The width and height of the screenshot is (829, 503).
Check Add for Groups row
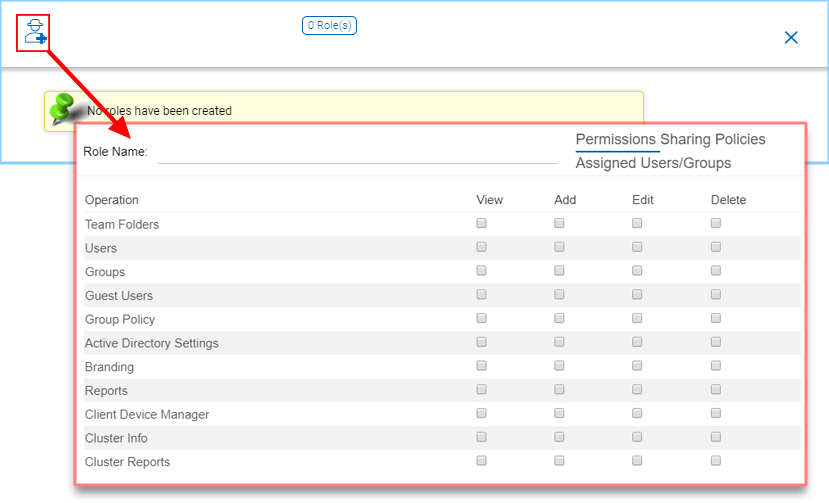[x=559, y=271]
